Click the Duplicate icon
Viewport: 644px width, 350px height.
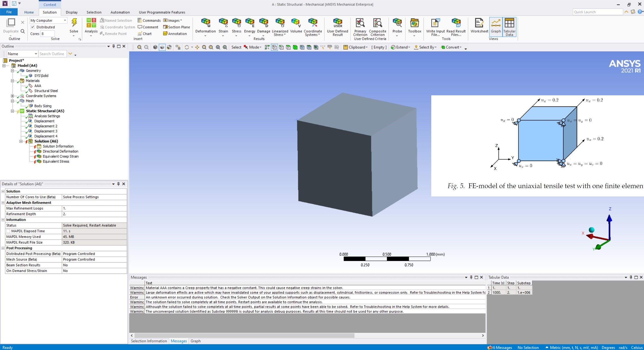pyautogui.click(x=11, y=23)
